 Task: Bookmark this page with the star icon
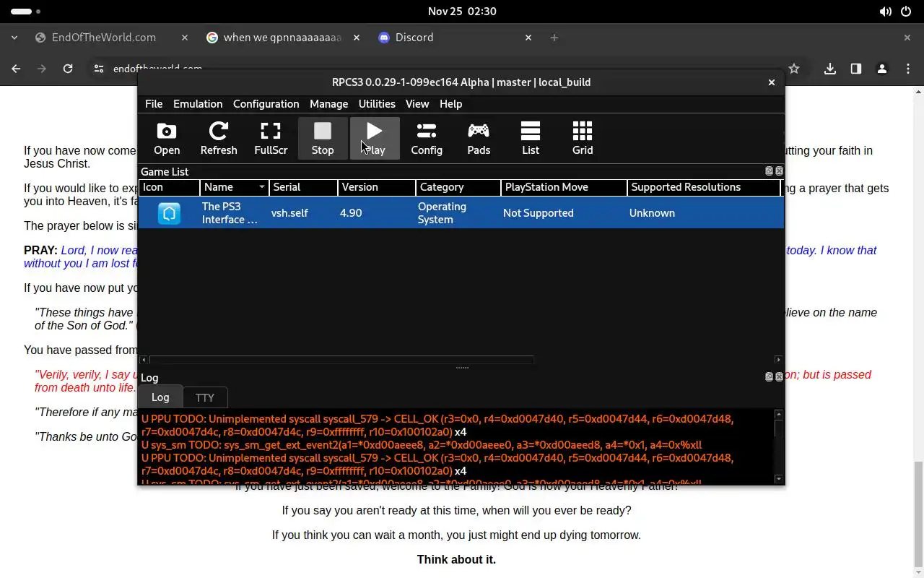click(794, 69)
